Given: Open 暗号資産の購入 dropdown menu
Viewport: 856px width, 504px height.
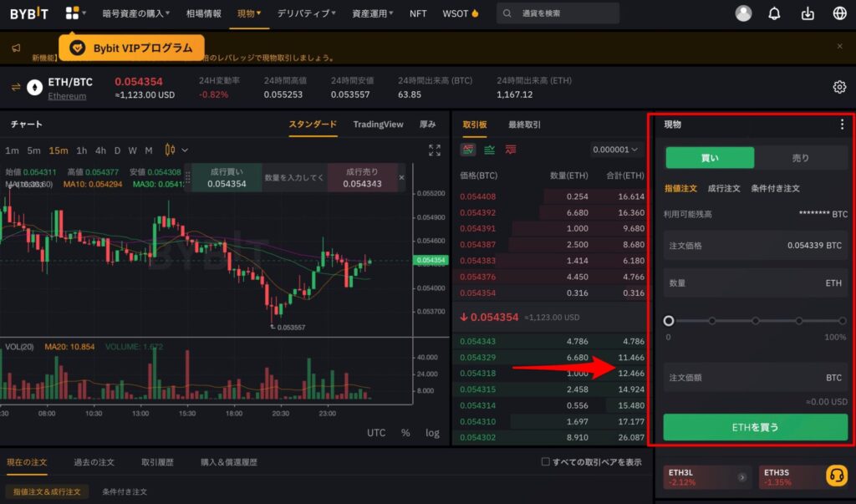Looking at the screenshot, I should [x=136, y=13].
